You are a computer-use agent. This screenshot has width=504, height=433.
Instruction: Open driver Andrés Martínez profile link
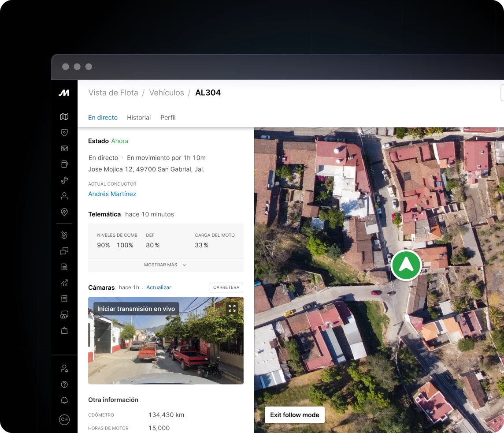click(x=112, y=194)
